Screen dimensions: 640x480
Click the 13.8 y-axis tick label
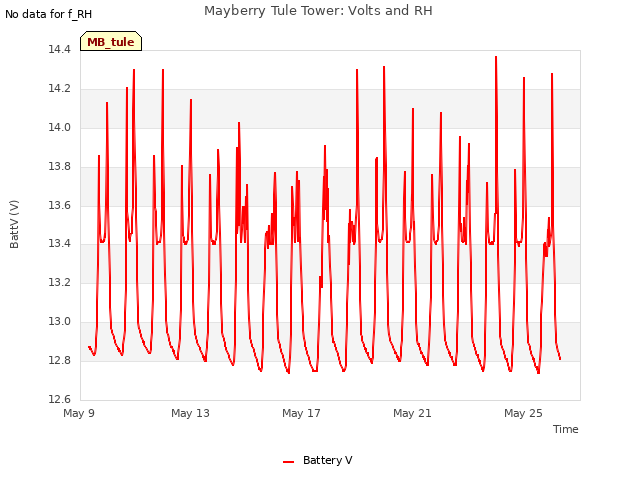(60, 167)
